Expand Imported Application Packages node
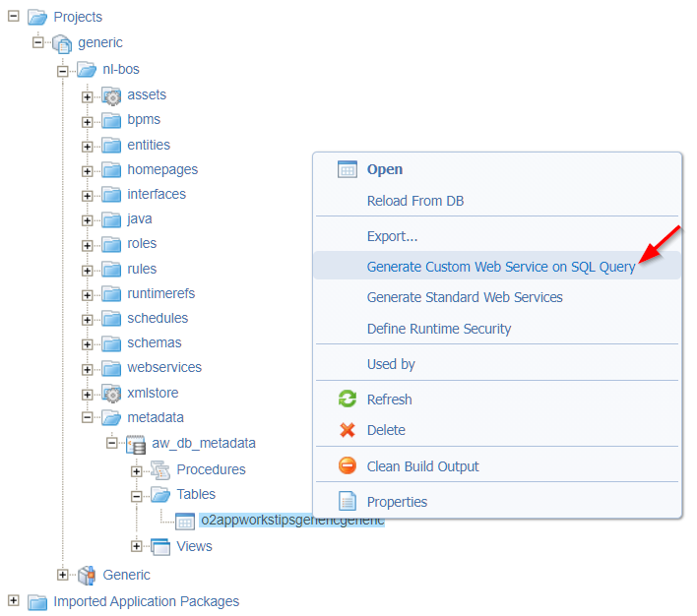This screenshot has width=697, height=616. point(13,601)
